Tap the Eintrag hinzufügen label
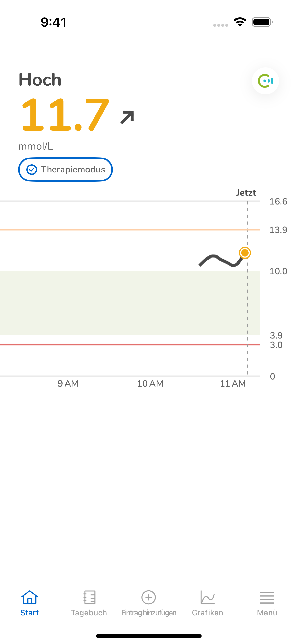Screen dimensions: 297x644 (x=149, y=613)
